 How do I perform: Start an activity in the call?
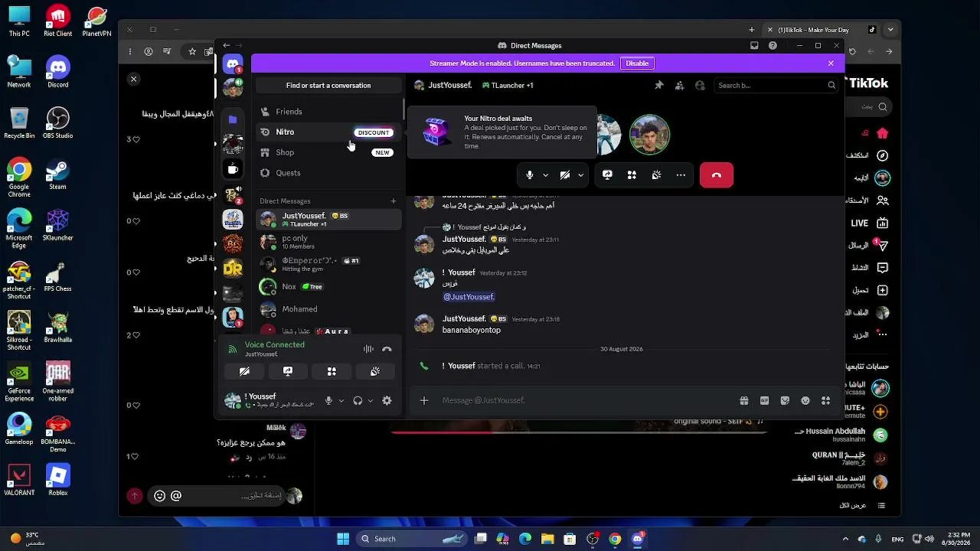(632, 175)
